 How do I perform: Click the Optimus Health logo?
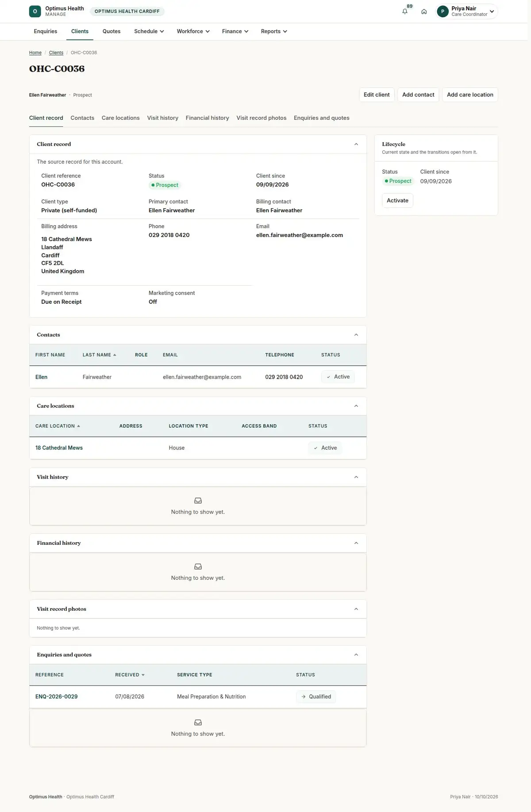[x=35, y=11]
